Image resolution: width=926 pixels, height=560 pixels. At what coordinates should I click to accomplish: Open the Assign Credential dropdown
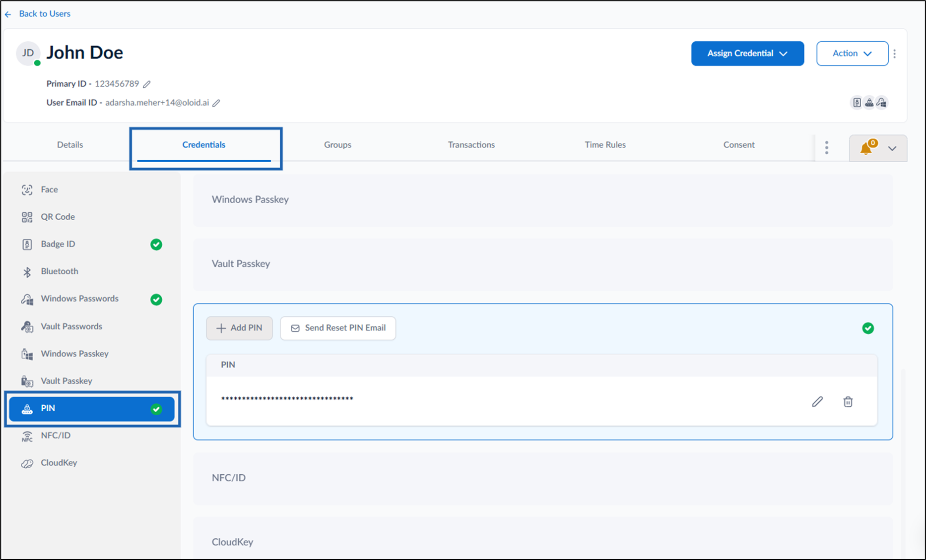[747, 54]
